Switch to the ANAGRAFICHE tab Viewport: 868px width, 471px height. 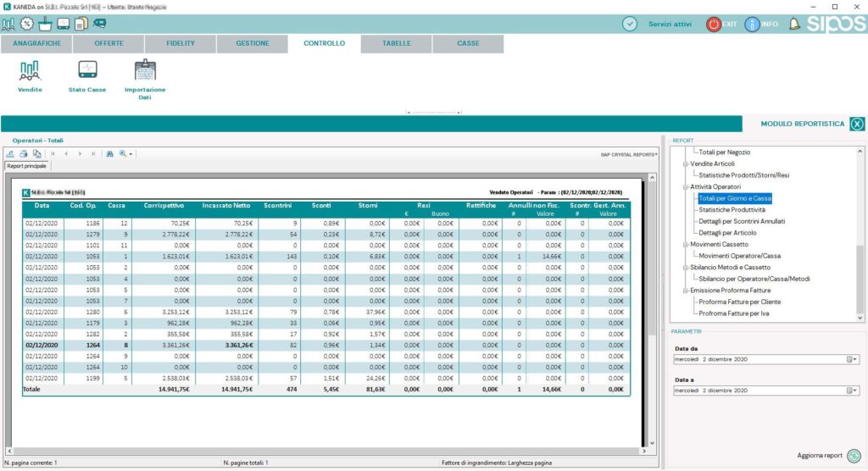[x=36, y=43]
